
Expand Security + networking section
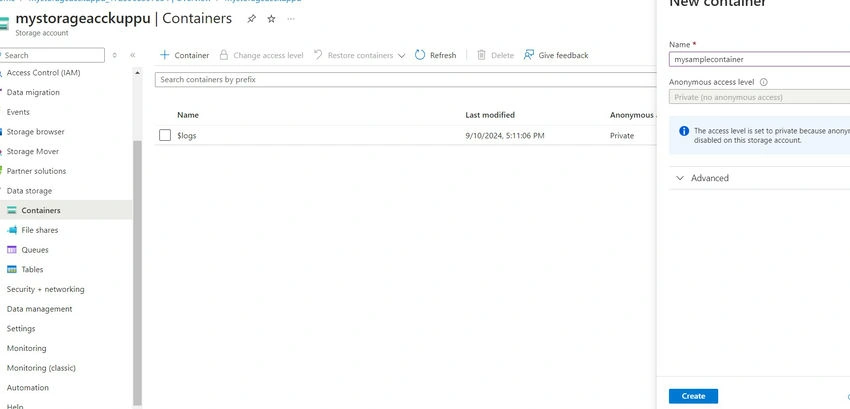click(x=46, y=289)
